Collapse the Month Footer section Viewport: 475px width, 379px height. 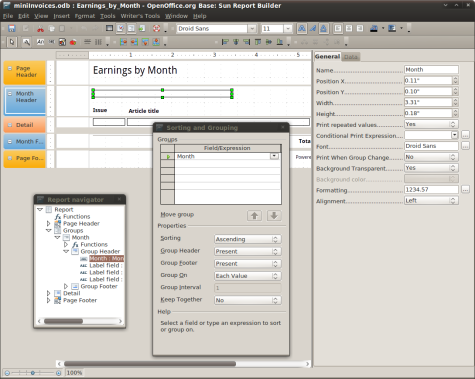(10, 142)
